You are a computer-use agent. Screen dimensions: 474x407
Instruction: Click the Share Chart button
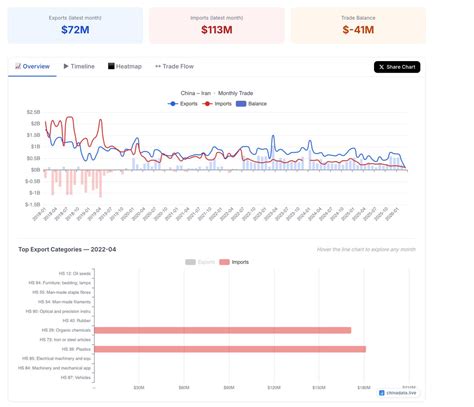(x=397, y=67)
